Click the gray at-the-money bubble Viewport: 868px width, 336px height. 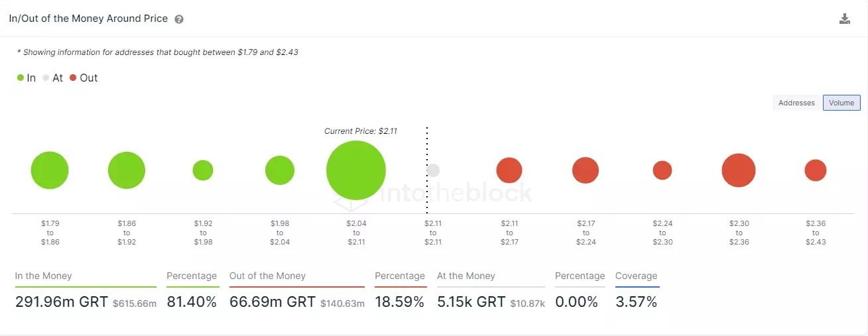pos(433,170)
